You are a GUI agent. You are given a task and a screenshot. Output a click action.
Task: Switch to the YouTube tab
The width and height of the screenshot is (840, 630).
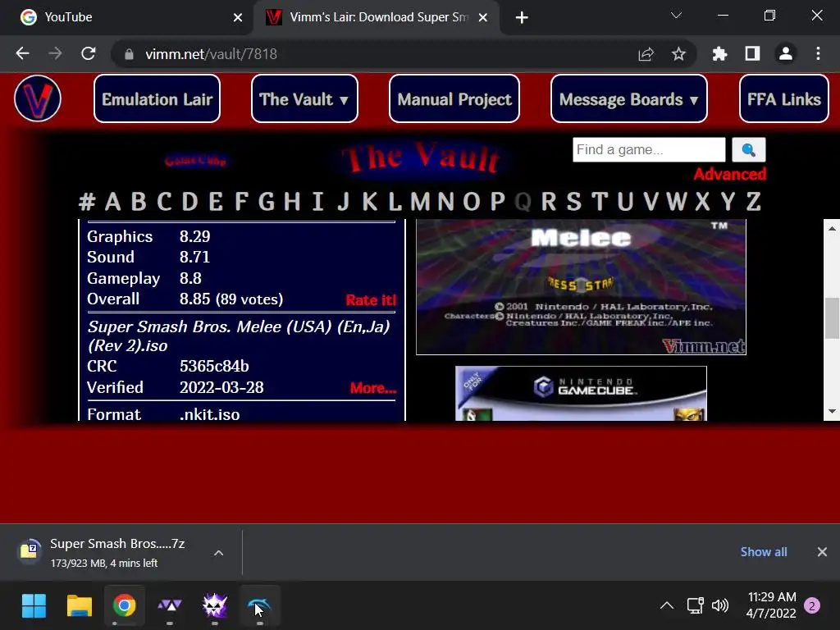click(x=126, y=17)
